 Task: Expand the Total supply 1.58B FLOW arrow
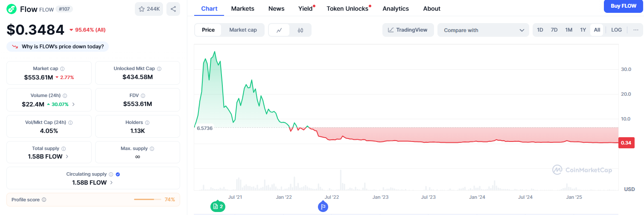pyautogui.click(x=67, y=156)
